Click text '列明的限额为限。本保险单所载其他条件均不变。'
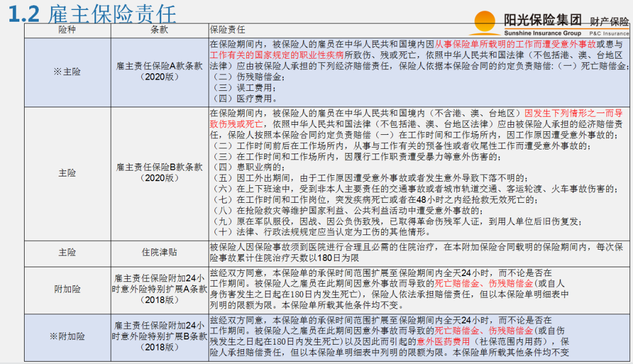 tap(307, 305)
